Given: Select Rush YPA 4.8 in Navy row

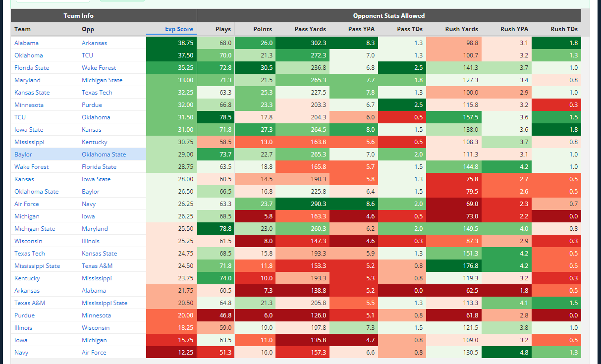Looking at the screenshot, I should coord(506,353).
